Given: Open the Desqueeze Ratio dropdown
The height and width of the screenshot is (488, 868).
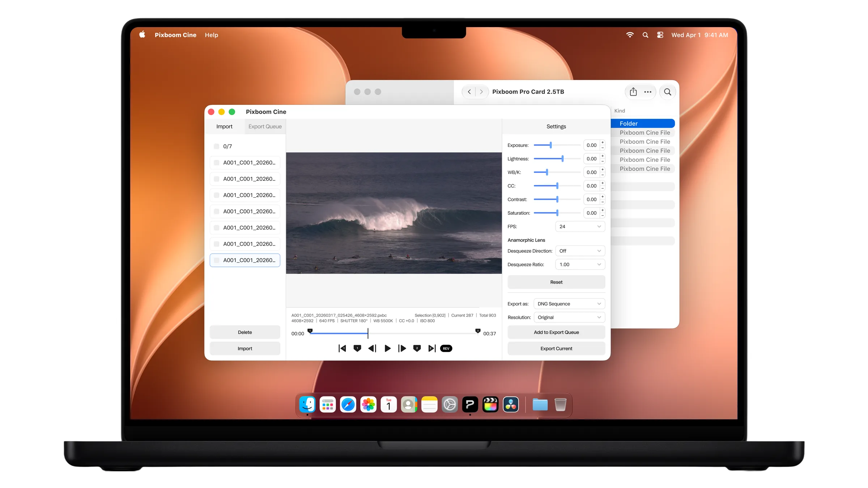Looking at the screenshot, I should (580, 265).
